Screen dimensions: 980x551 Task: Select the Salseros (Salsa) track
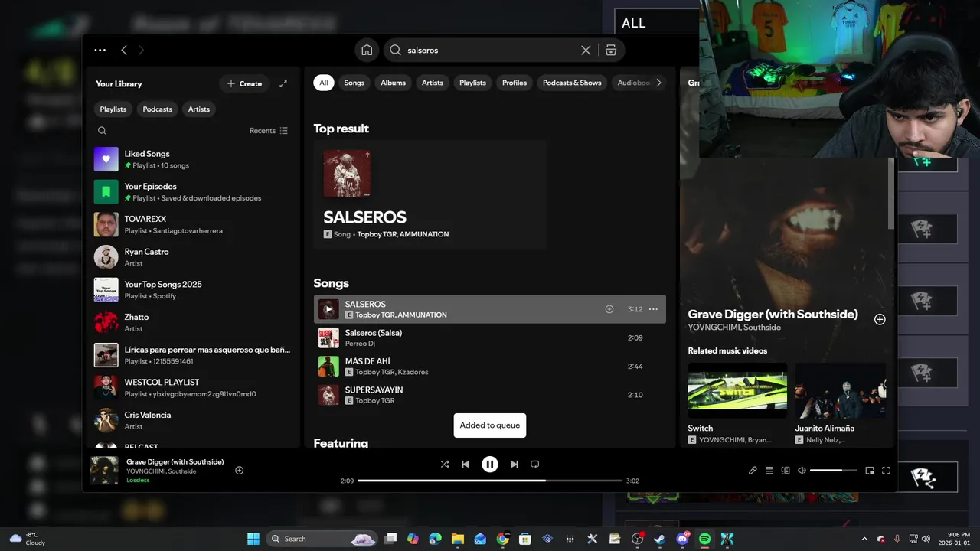(490, 337)
